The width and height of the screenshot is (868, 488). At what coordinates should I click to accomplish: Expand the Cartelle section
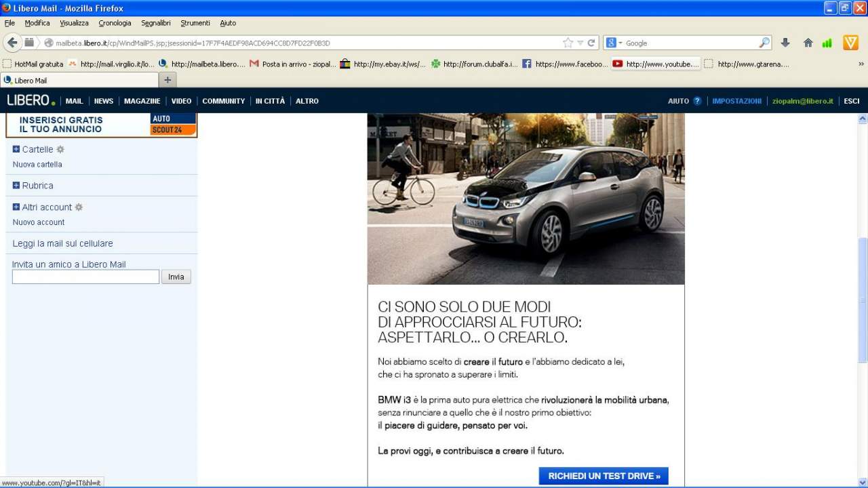pyautogui.click(x=16, y=149)
